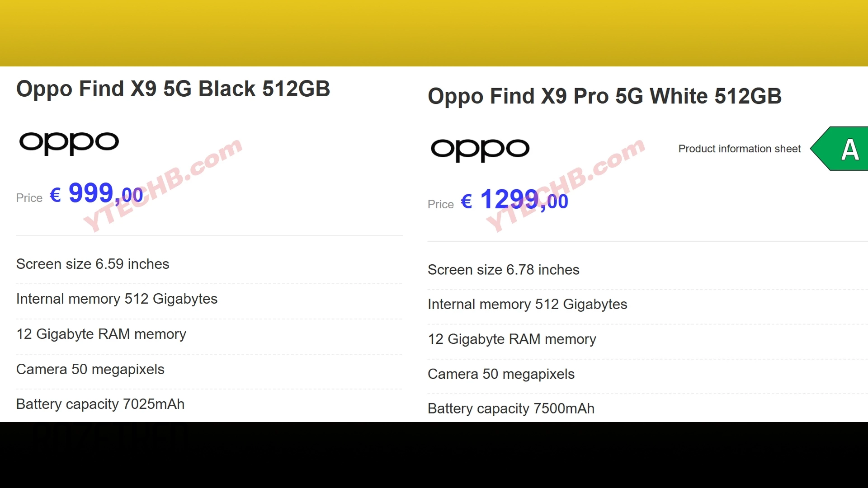The height and width of the screenshot is (488, 868).
Task: Open the Oppo Find X9 5G Black title
Action: coord(173,89)
